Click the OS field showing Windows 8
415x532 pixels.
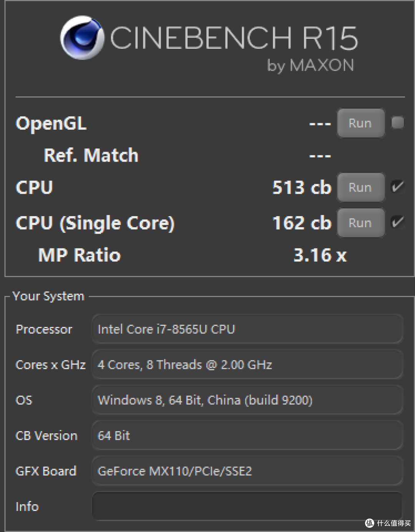click(x=247, y=400)
